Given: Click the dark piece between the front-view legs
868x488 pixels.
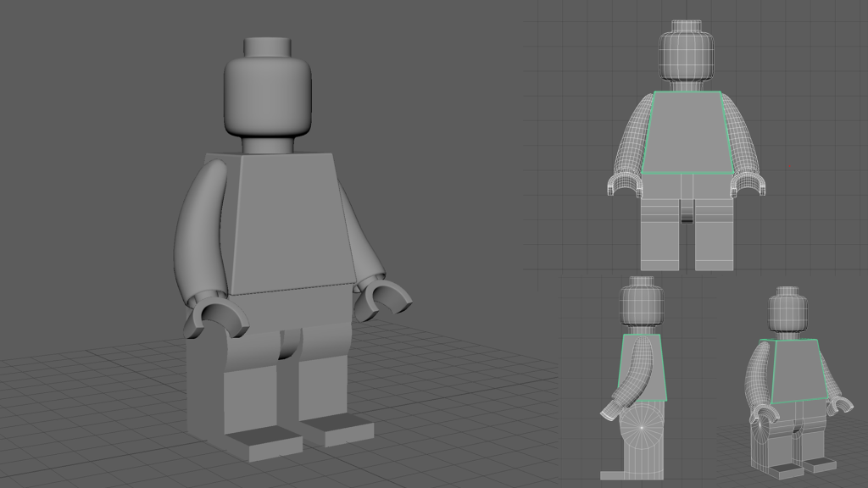Looking at the screenshot, I should pyautogui.click(x=687, y=211).
